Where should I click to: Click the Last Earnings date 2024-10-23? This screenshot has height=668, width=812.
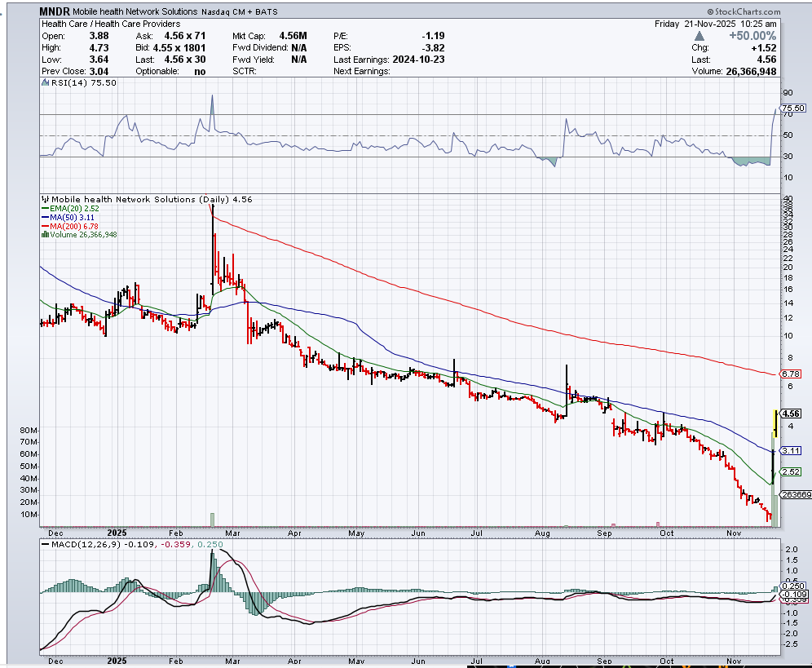[x=417, y=60]
